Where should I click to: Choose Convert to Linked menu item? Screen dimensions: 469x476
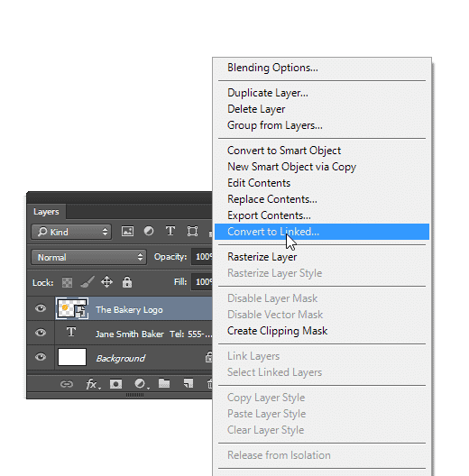pos(322,232)
